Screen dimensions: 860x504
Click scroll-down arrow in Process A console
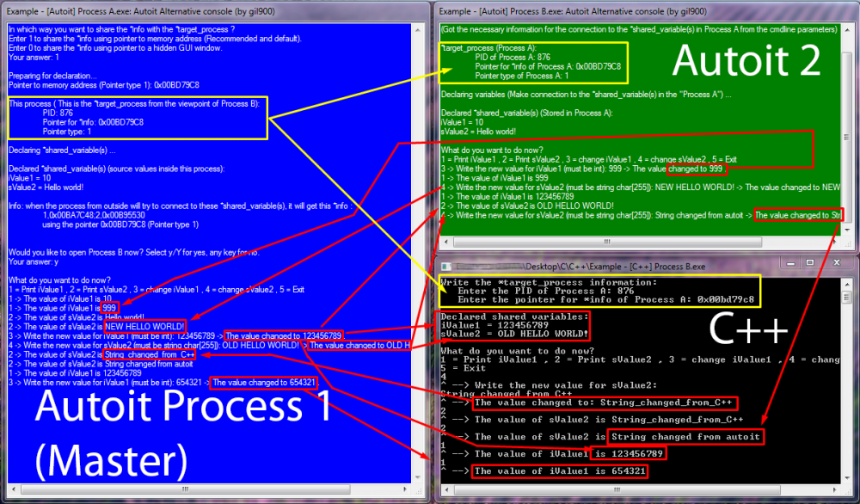417,477
